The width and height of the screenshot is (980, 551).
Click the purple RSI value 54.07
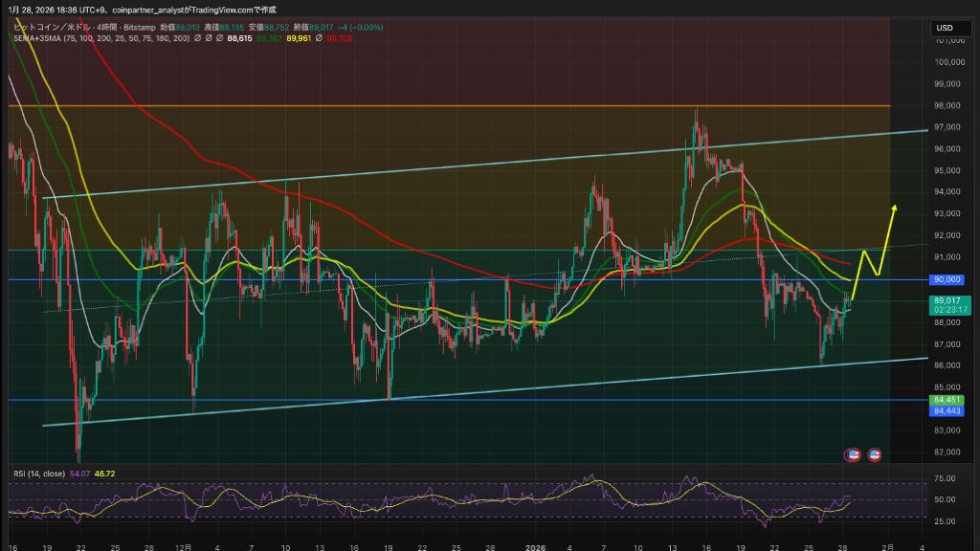(80, 473)
